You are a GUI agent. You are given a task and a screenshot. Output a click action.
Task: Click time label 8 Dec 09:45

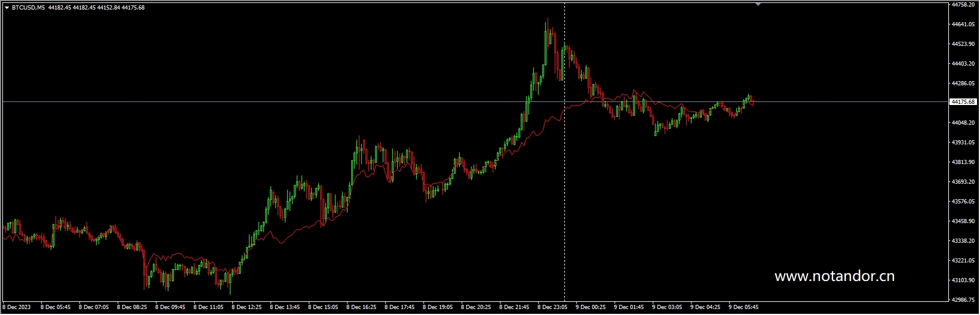[170, 308]
